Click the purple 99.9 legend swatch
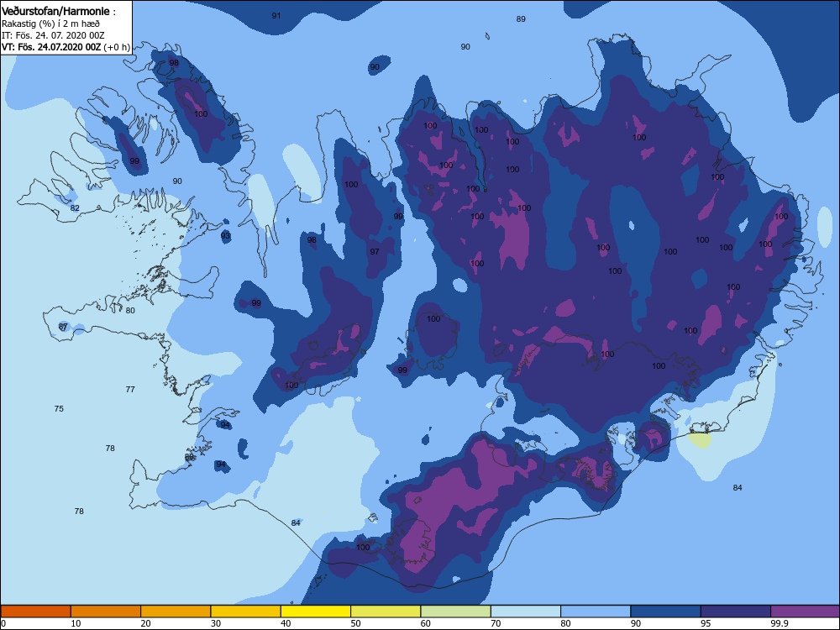The image size is (840, 630). tap(806, 612)
